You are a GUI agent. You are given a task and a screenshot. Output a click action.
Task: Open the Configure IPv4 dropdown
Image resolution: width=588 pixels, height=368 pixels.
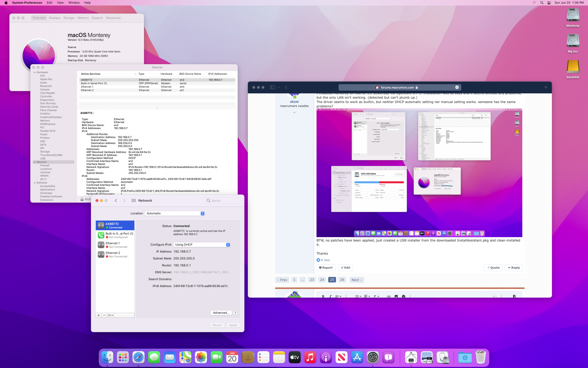click(202, 245)
